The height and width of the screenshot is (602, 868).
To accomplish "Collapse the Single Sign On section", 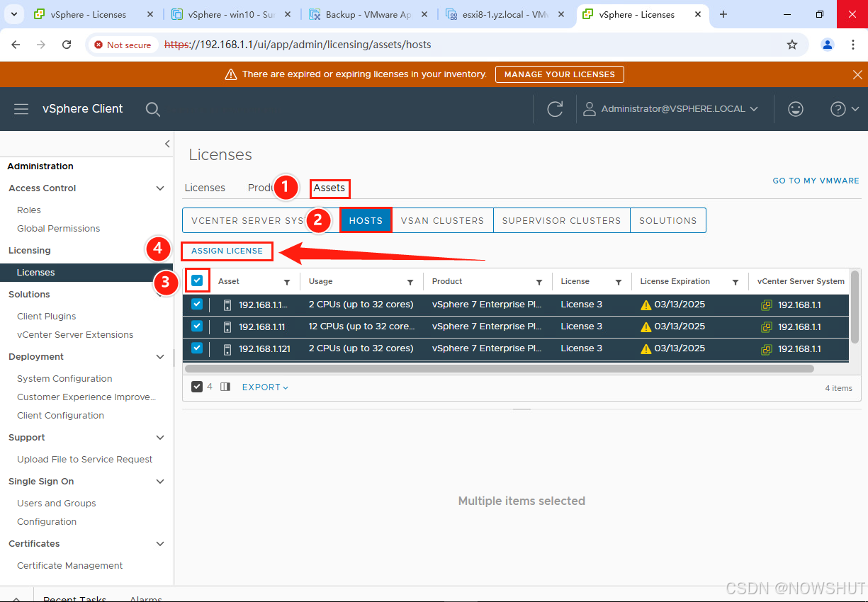I will tap(160, 482).
